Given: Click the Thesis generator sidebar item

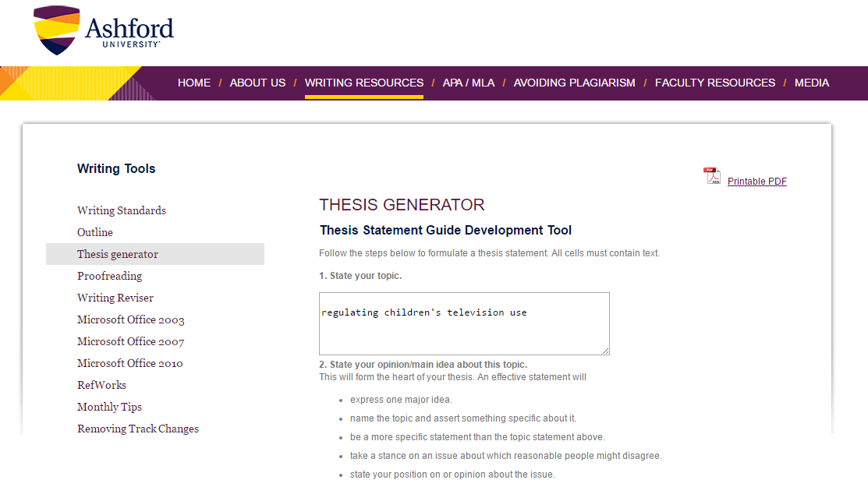Looking at the screenshot, I should click(x=118, y=254).
